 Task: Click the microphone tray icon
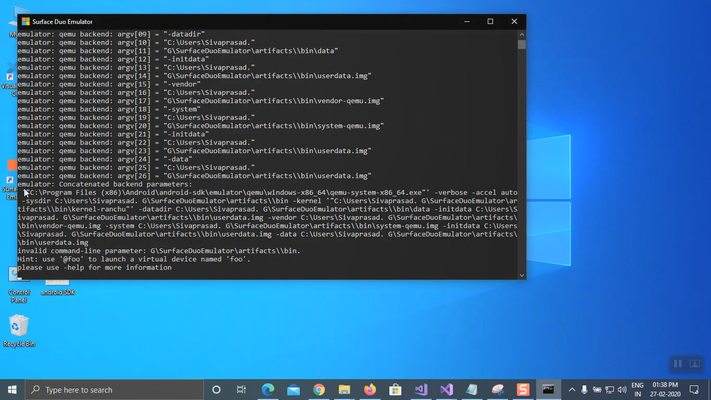tap(584, 390)
